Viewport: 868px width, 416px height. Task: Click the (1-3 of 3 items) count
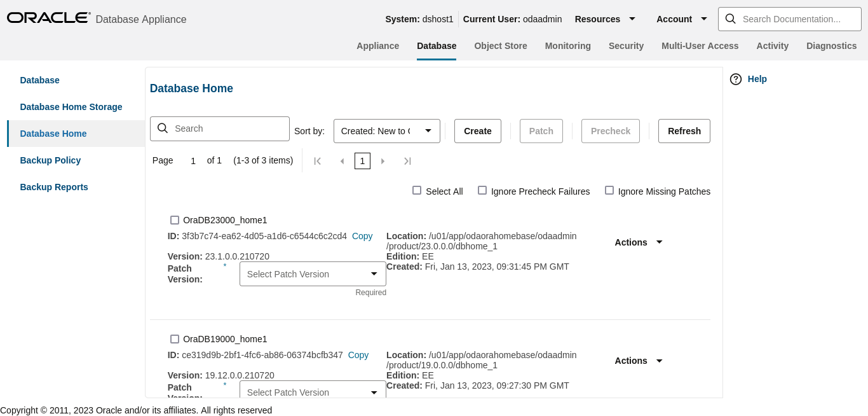point(263,160)
